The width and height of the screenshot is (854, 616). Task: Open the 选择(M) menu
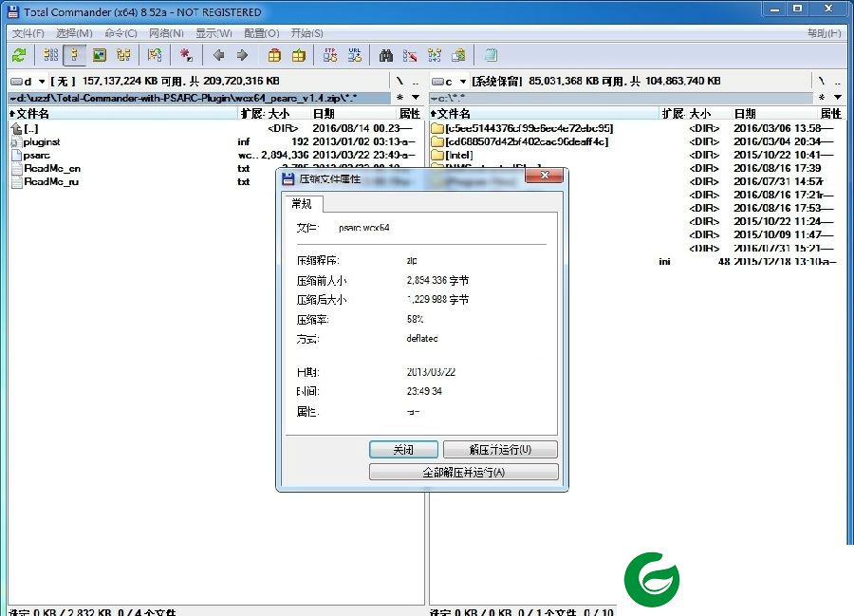[74, 33]
